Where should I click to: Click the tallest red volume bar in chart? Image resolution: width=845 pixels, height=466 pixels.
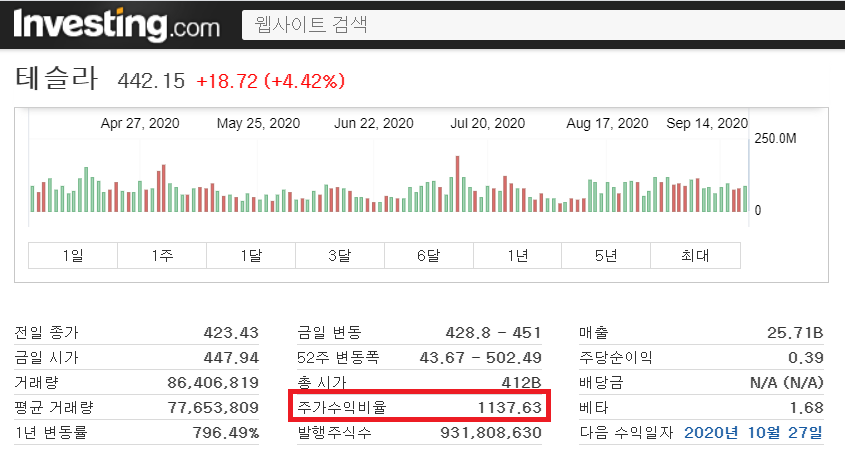[458, 184]
